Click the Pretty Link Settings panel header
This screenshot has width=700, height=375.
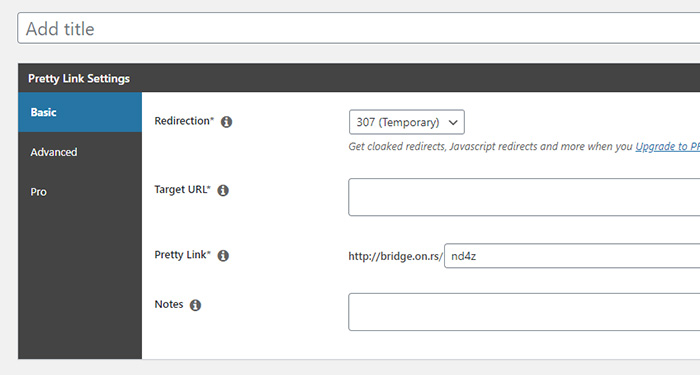[359, 78]
